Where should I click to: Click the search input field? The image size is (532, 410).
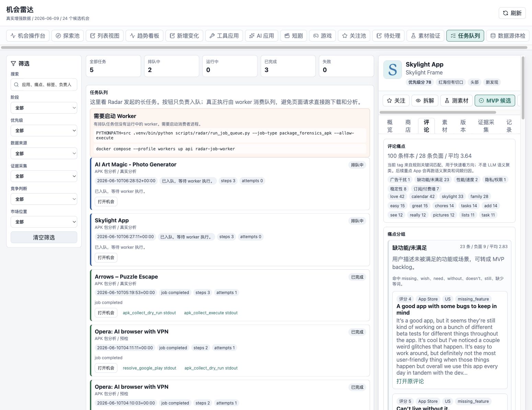44,84
